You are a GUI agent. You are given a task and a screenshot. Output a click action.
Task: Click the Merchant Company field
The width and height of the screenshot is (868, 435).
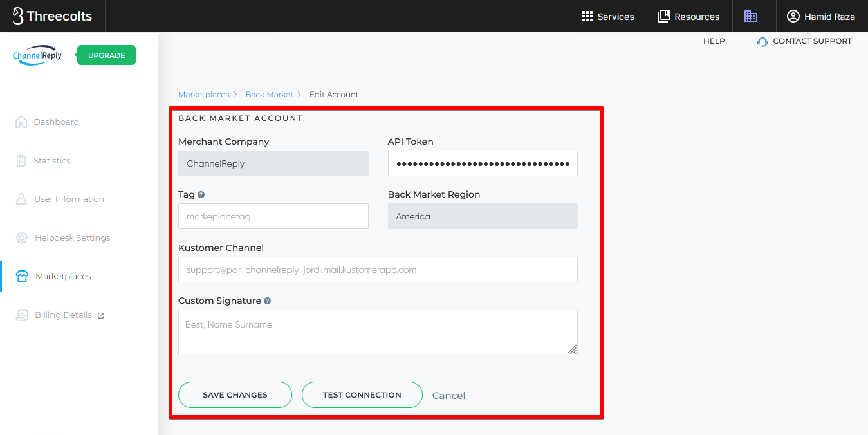tap(273, 163)
